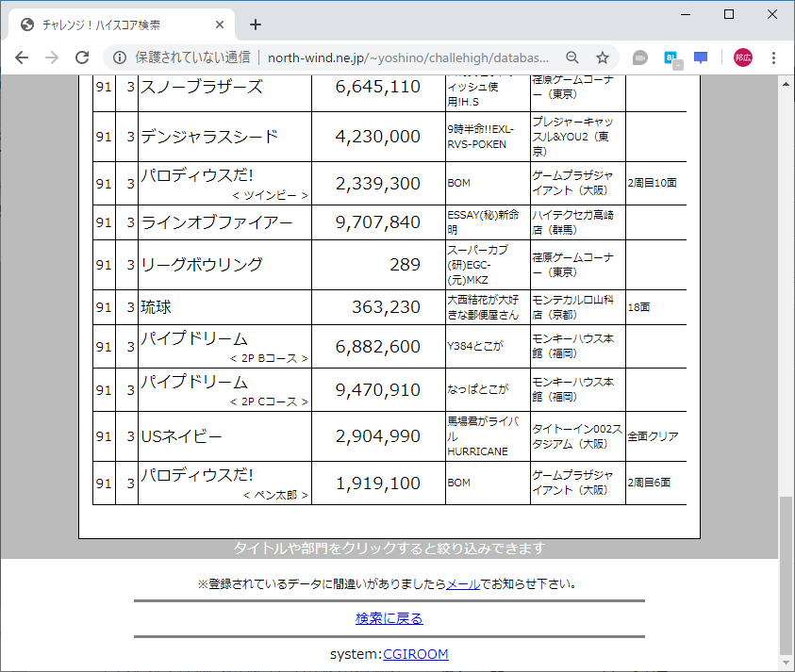Click the magnifier zoom icon in address bar

572,57
